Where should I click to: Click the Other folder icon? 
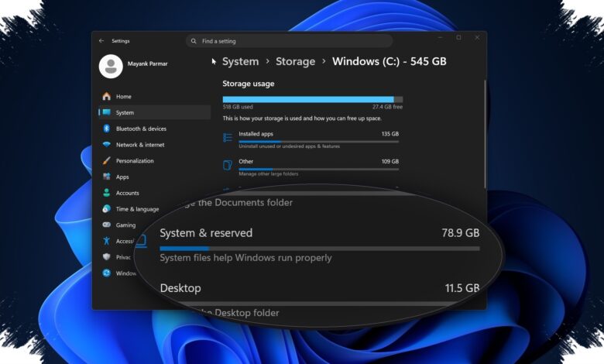[228, 165]
